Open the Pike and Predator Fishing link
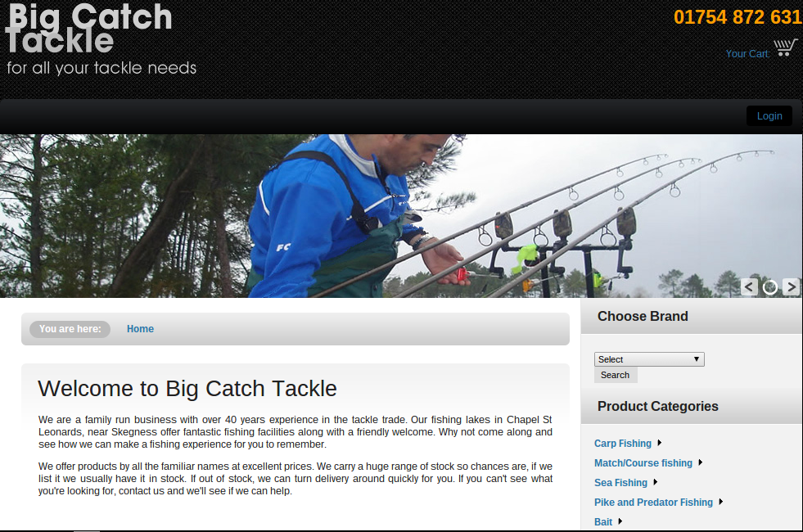The width and height of the screenshot is (803, 532). tap(653, 503)
